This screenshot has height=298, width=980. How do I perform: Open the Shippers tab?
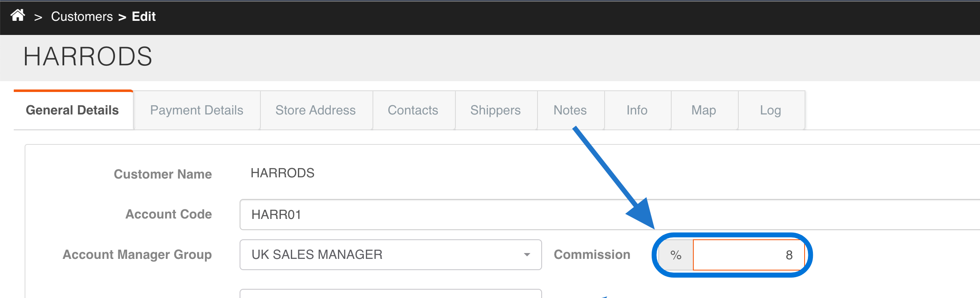(495, 110)
